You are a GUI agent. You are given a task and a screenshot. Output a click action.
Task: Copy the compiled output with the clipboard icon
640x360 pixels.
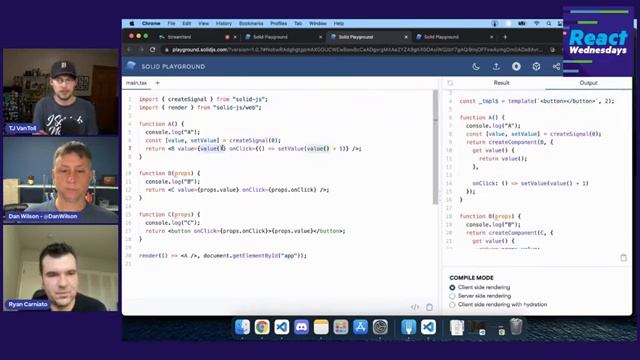coord(623,258)
